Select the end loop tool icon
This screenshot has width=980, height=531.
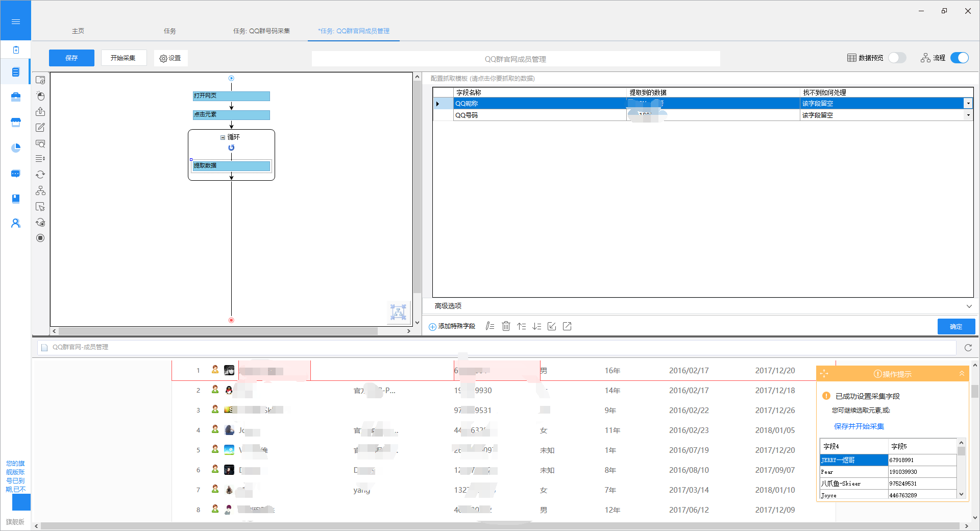pos(40,223)
